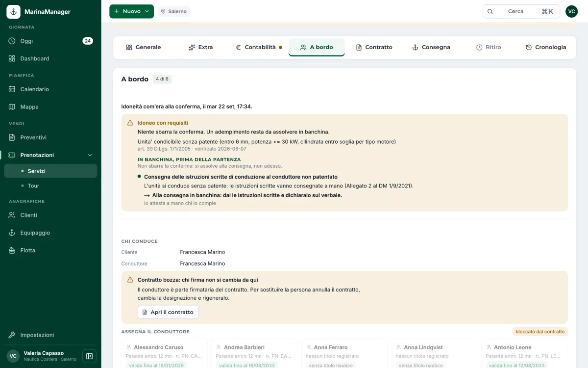The height and width of the screenshot is (368, 588).
Task: Open Oggi in the sidebar
Action: click(50, 41)
